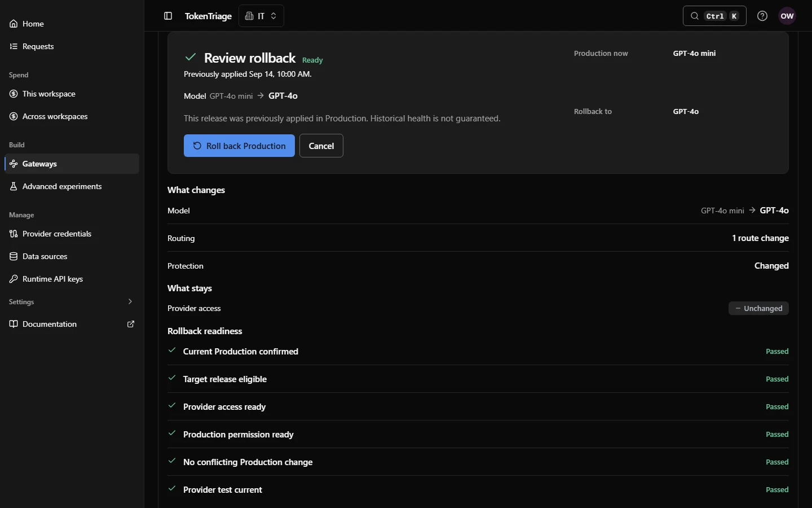812x508 pixels.
Task: Open the help question mark icon
Action: click(x=762, y=16)
